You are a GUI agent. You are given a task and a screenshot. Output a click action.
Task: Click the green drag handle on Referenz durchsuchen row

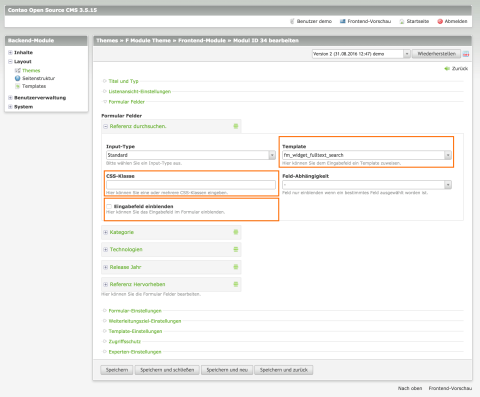[236, 126]
